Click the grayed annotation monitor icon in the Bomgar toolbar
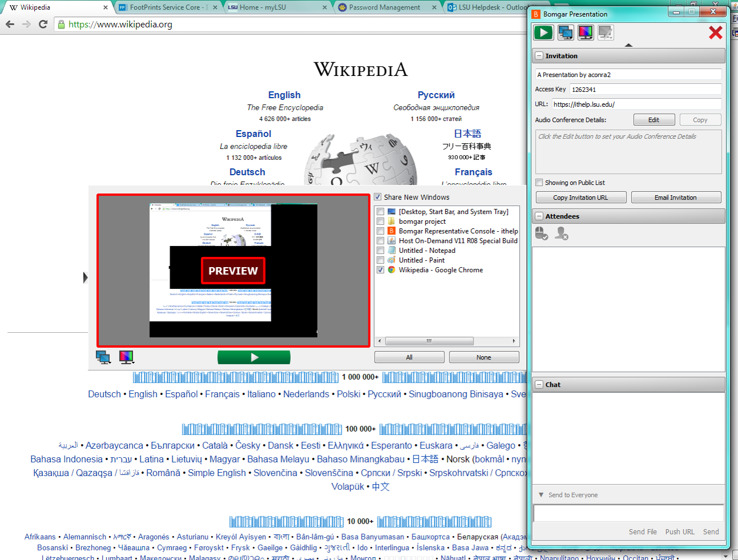738x560 pixels. click(x=605, y=33)
